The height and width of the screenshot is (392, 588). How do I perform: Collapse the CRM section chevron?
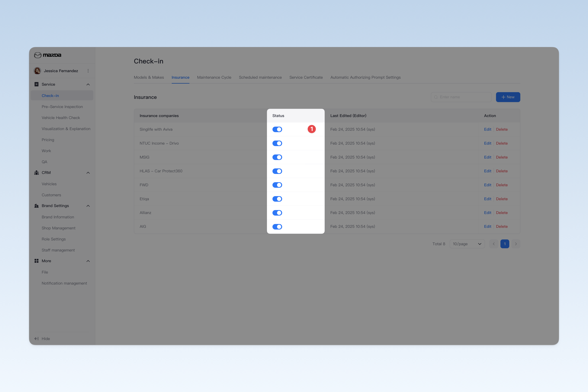coord(88,173)
